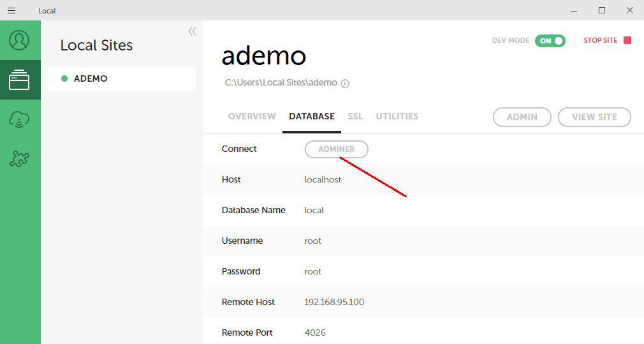Select the Local Sites sidebar icon
644x344 pixels.
19,80
